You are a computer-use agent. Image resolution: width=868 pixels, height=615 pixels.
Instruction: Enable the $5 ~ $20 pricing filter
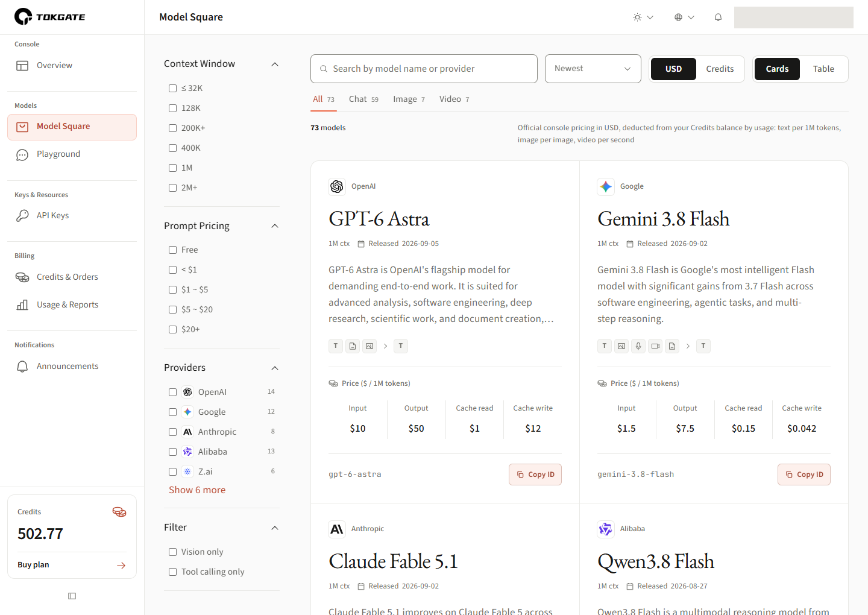pyautogui.click(x=173, y=310)
